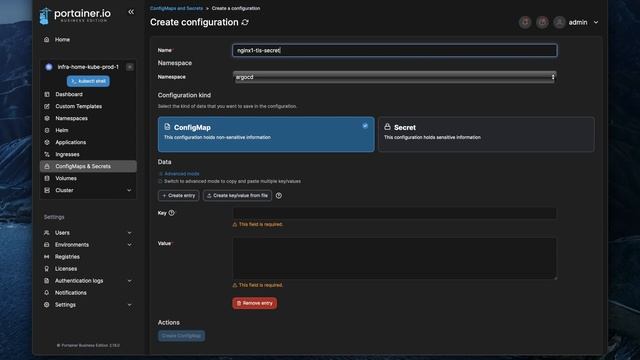Screen dimensions: 640x360
Task: Click the Value text area
Action: [x=394, y=258]
